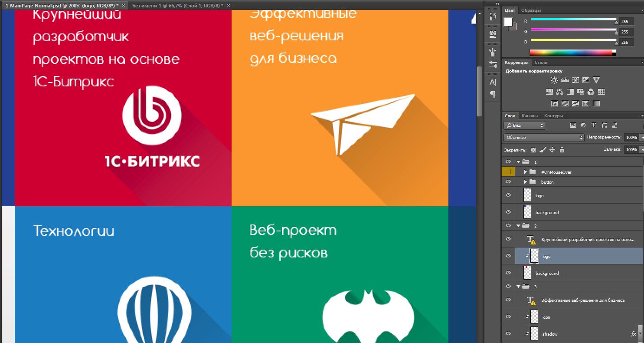This screenshot has width=644, height=343.
Task: Add a Hue/Saturation adjustment layer
Action: click(549, 92)
